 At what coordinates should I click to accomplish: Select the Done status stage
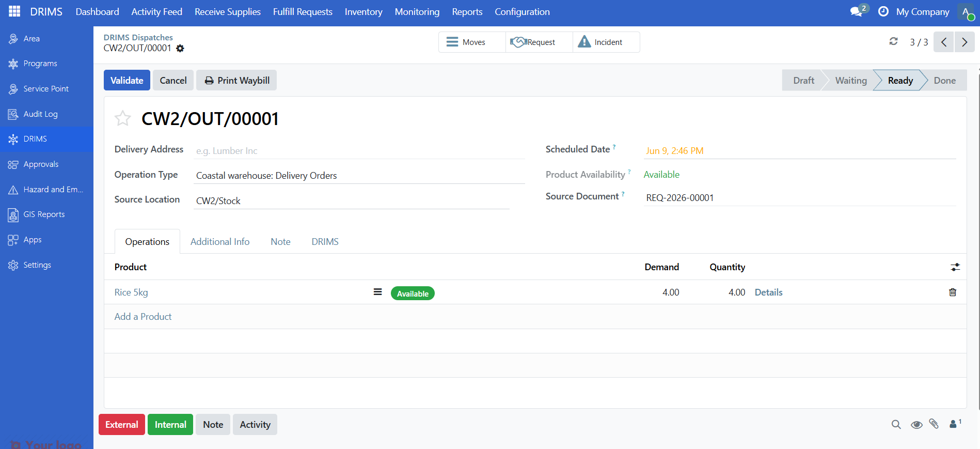point(944,80)
